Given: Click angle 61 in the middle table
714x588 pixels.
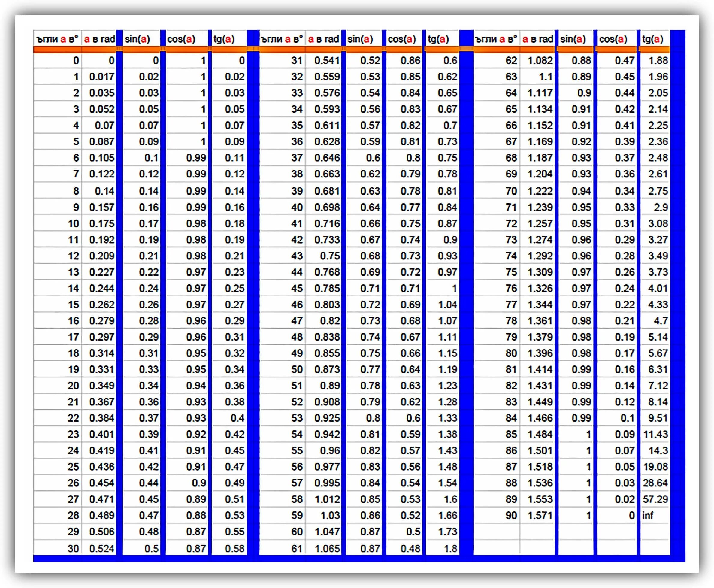Looking at the screenshot, I should 297,548.
